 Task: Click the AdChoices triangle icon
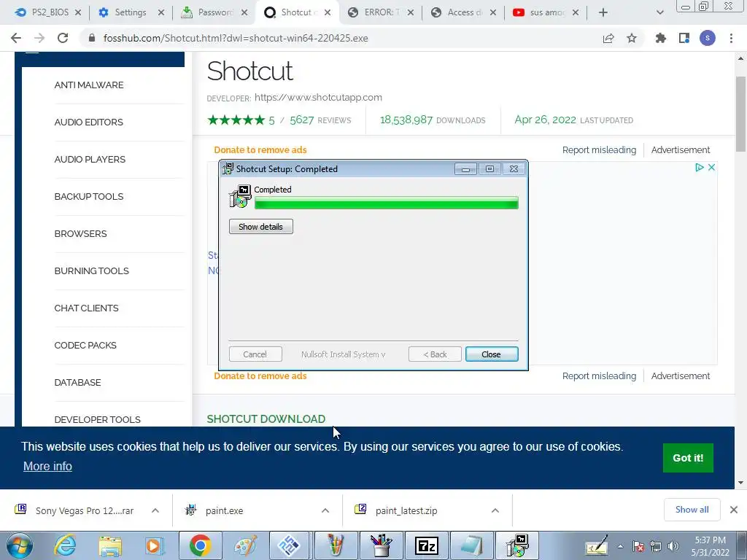pos(699,168)
